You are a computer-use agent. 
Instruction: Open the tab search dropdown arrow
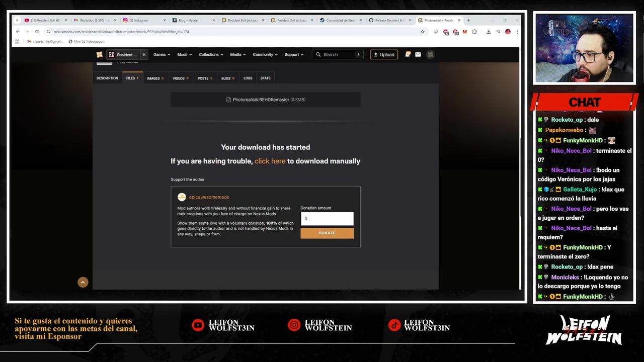[17, 20]
